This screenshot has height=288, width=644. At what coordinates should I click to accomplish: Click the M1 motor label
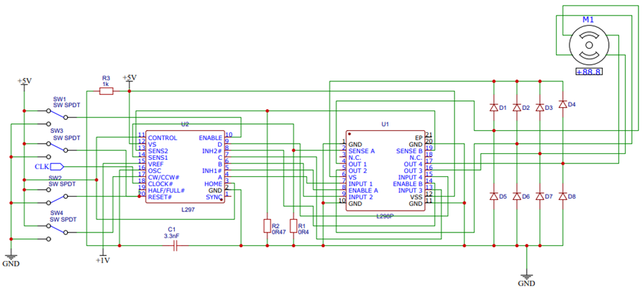pos(588,19)
